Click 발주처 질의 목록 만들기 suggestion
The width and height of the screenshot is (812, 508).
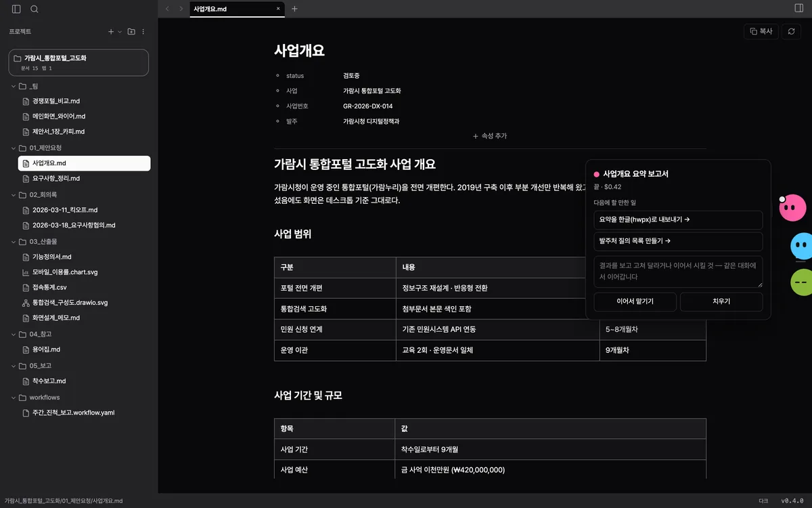pos(678,241)
